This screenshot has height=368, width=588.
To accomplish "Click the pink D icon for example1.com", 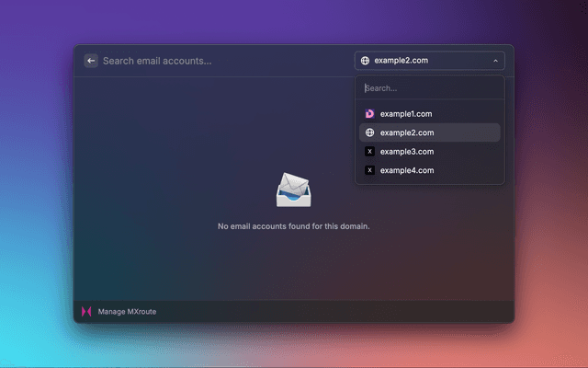I will coord(369,114).
